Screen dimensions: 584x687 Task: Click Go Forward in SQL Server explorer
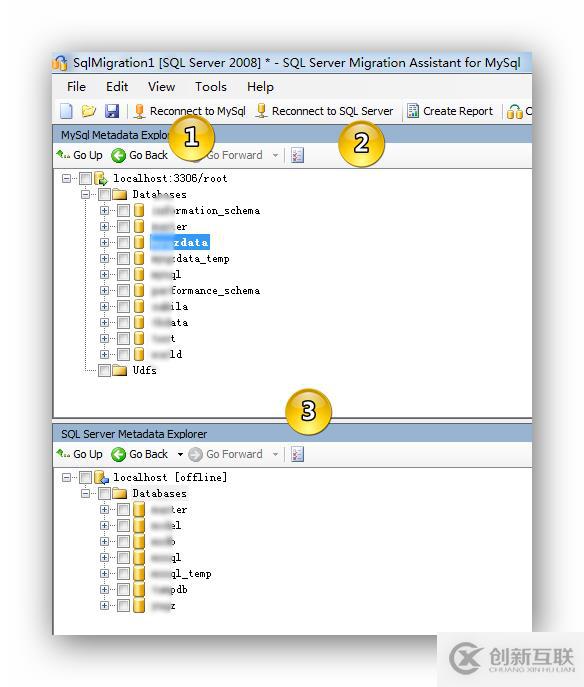[226, 454]
